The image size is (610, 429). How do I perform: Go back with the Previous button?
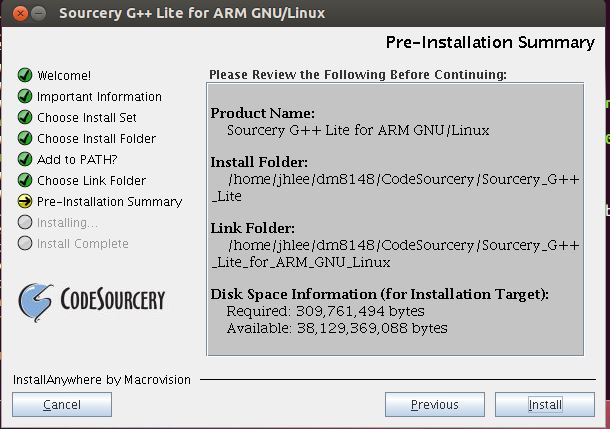pos(434,405)
